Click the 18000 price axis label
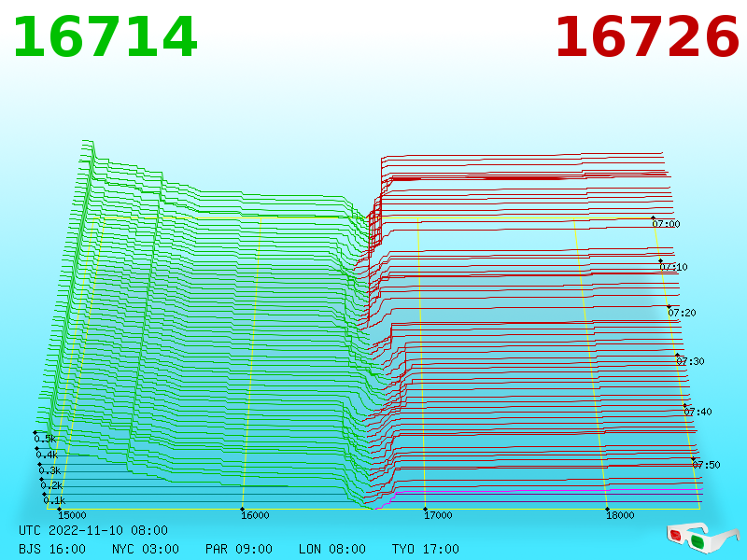The image size is (747, 560). point(620,515)
